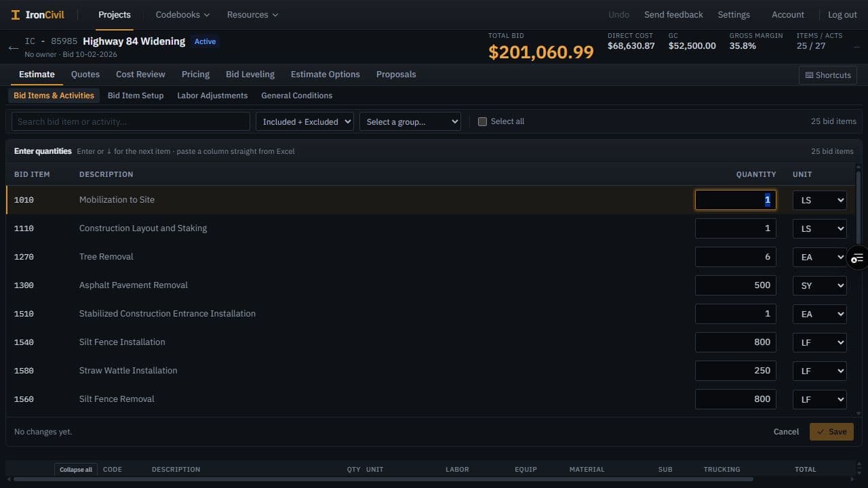Open the Shortcuts keyboard button
Viewport: 868px width, 488px height.
point(828,75)
